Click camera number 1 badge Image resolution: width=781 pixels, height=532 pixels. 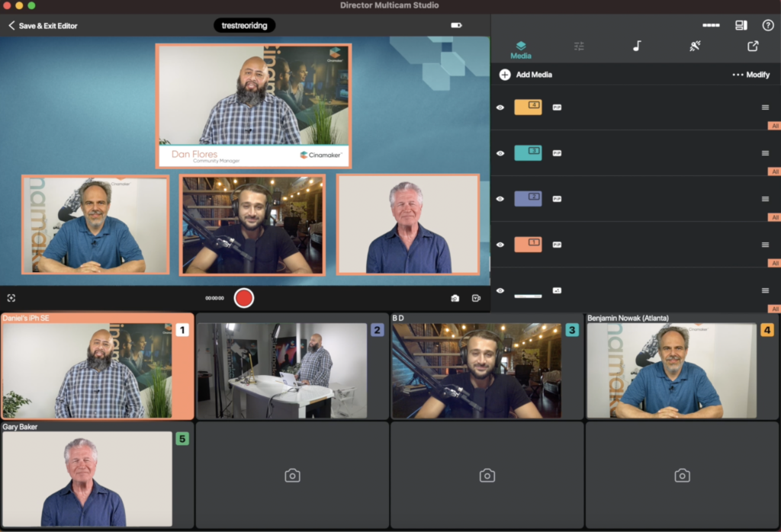click(182, 330)
